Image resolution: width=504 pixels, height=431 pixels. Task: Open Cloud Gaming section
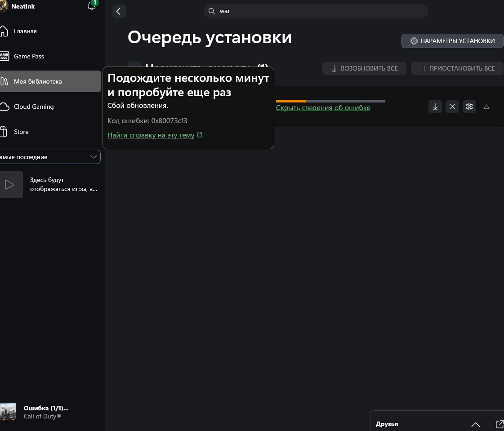click(50, 107)
